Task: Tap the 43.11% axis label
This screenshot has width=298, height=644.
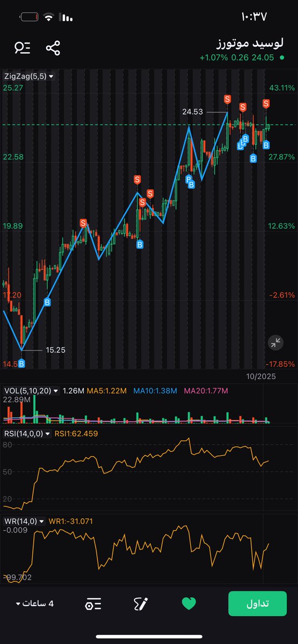Action: (x=282, y=87)
